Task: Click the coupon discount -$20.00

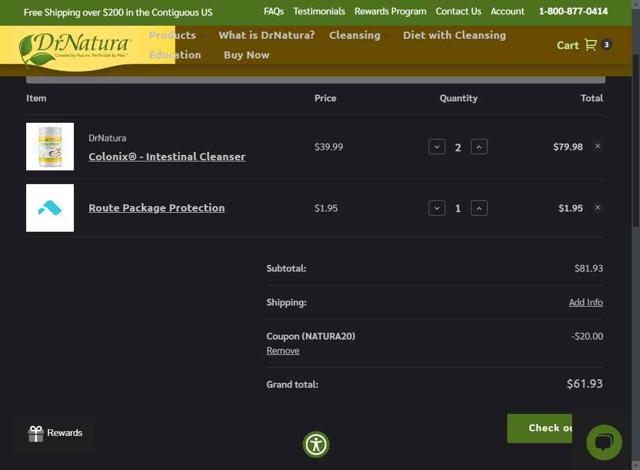Action: pos(587,337)
